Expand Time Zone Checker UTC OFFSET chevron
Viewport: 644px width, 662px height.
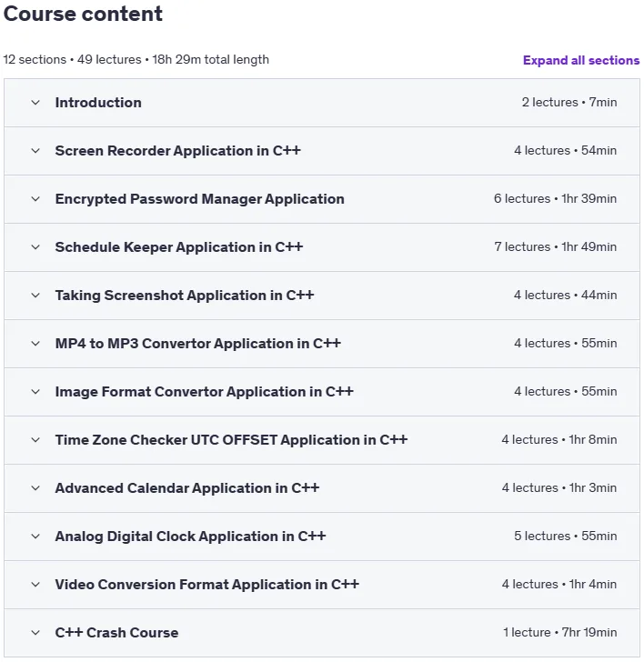pos(35,439)
